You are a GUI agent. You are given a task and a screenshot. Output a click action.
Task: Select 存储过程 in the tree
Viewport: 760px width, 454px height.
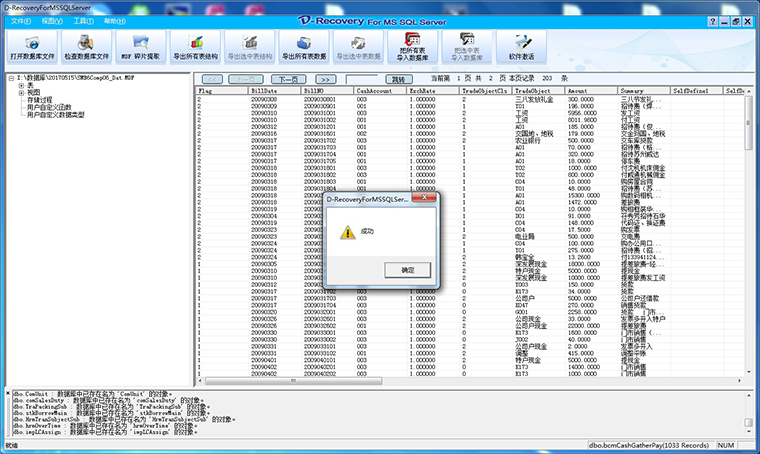click(39, 100)
